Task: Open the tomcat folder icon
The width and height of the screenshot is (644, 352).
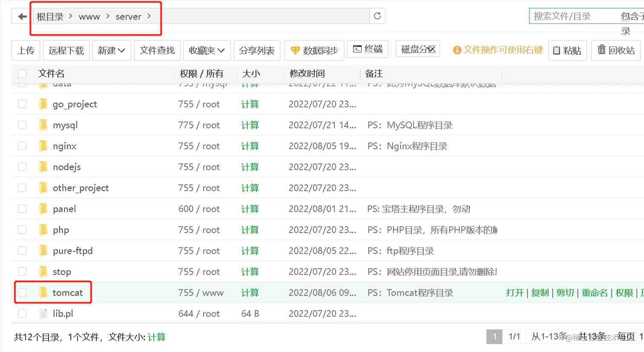Action: click(43, 292)
